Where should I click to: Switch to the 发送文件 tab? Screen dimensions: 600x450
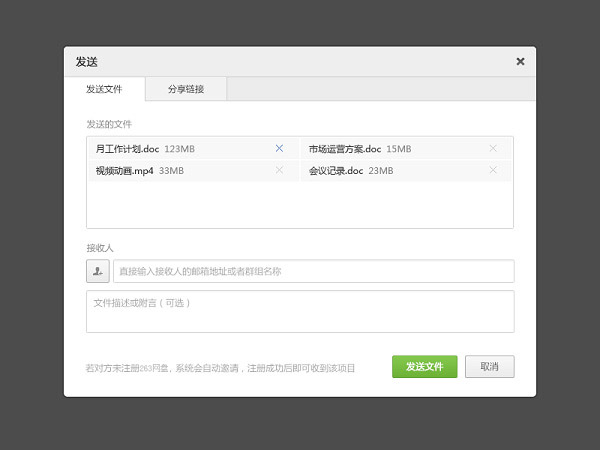104,89
